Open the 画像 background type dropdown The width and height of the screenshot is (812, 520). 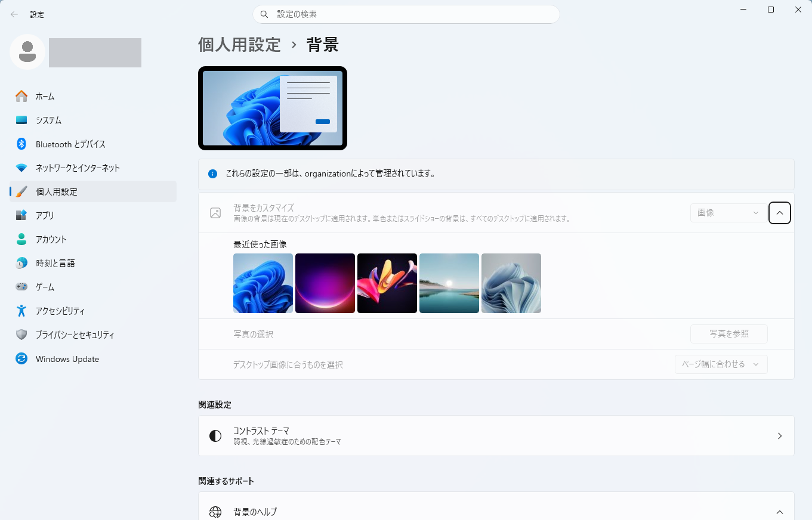(x=728, y=213)
